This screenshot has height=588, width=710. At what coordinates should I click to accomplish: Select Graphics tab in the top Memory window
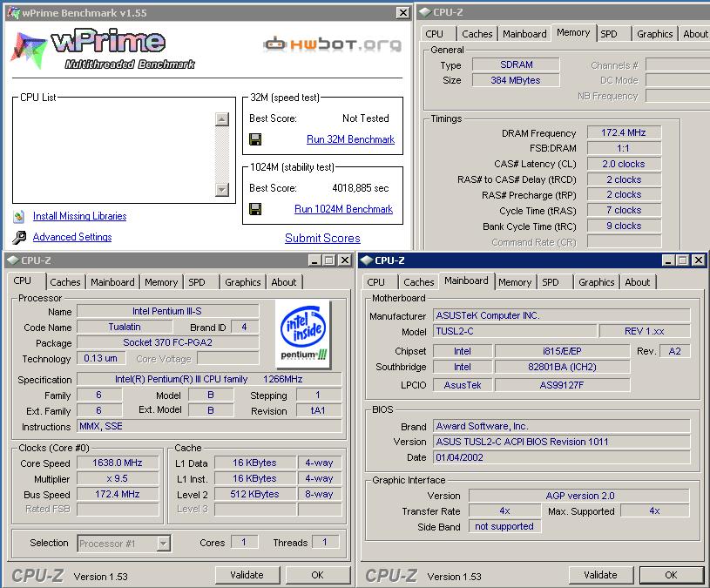[655, 34]
